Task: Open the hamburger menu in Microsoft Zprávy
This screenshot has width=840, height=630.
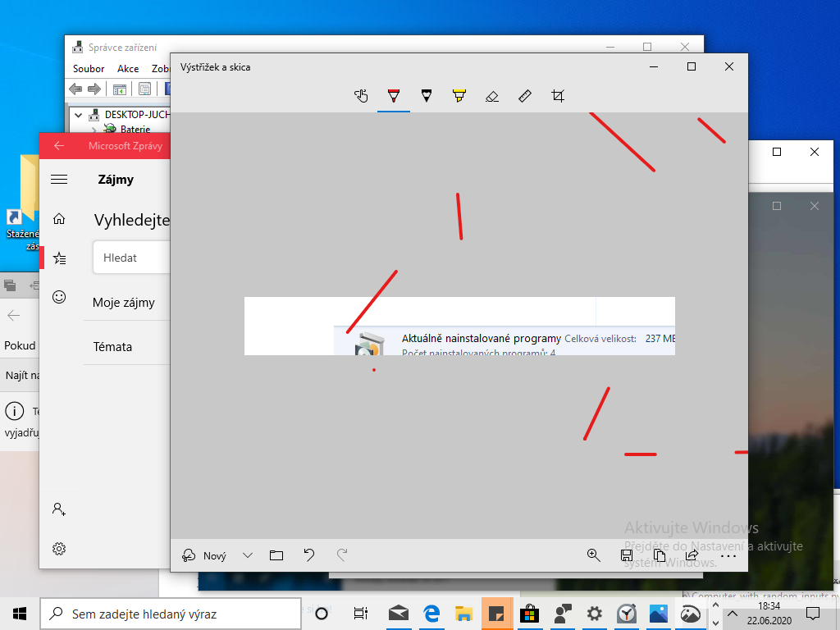Action: pos(59,180)
